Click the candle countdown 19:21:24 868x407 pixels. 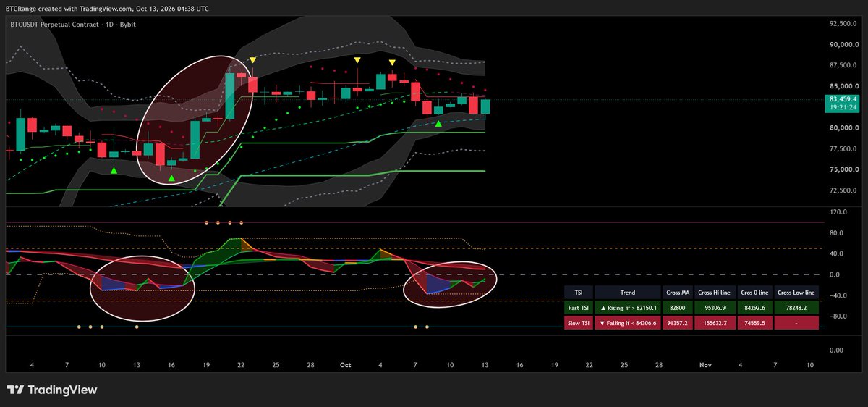click(843, 107)
